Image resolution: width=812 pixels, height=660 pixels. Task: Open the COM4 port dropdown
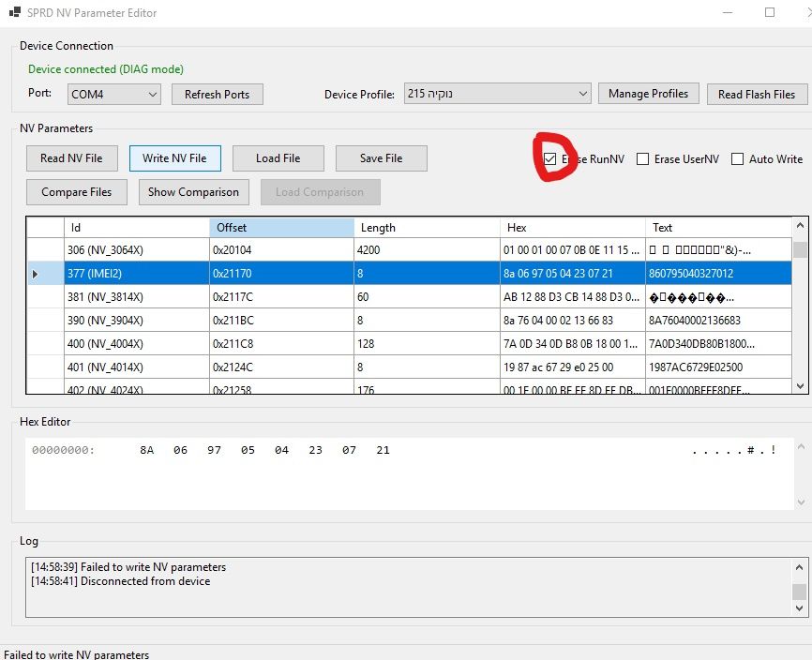tap(113, 95)
